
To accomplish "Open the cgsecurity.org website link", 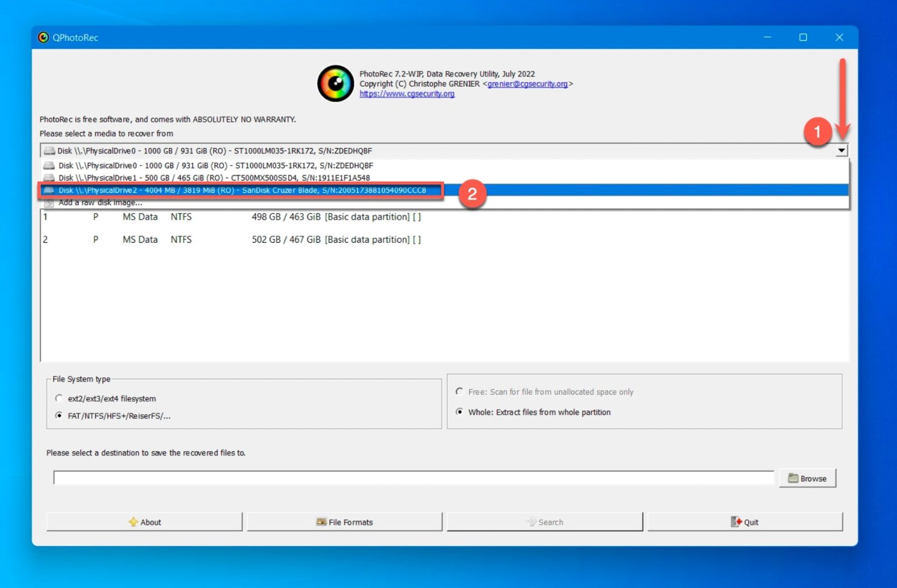I will [x=406, y=94].
